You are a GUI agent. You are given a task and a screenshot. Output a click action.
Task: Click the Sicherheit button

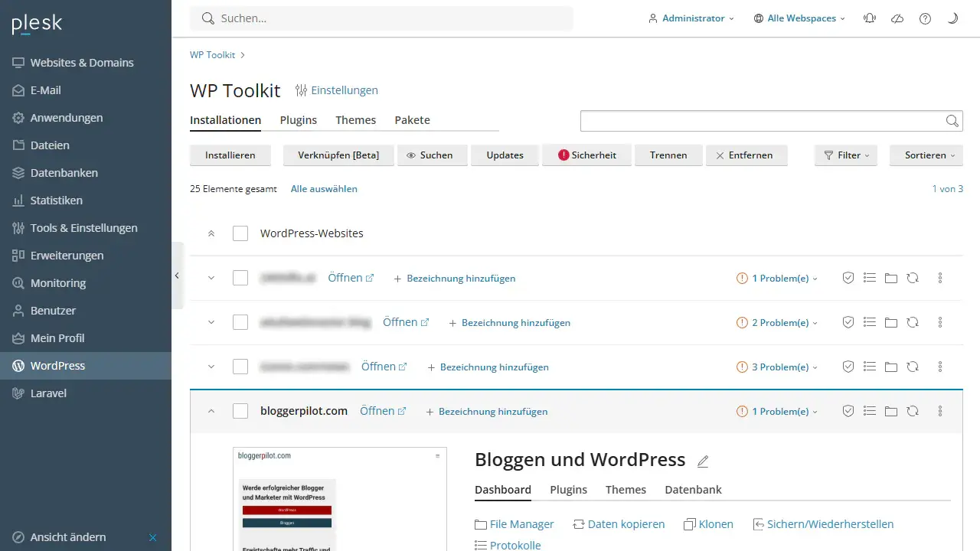coord(587,155)
